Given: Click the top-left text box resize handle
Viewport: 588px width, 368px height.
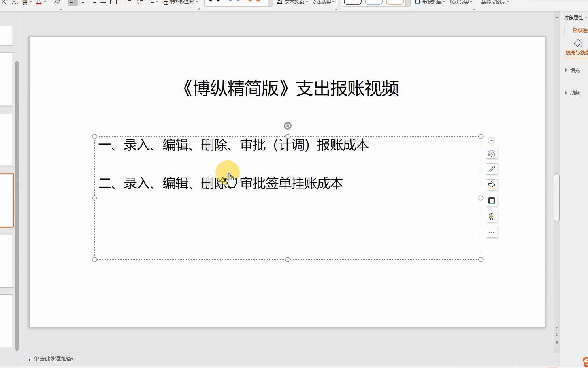Looking at the screenshot, I should (95, 137).
